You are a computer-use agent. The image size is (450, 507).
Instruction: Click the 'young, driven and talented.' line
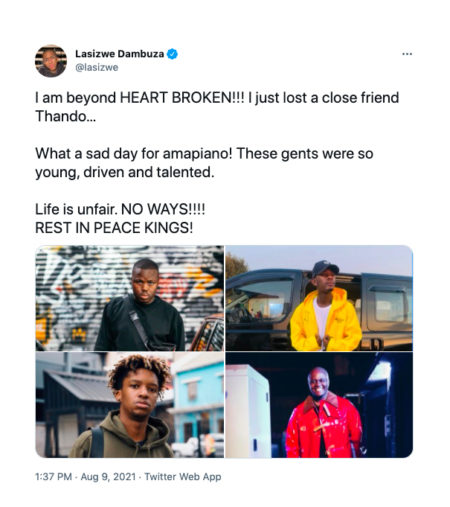[124, 173]
